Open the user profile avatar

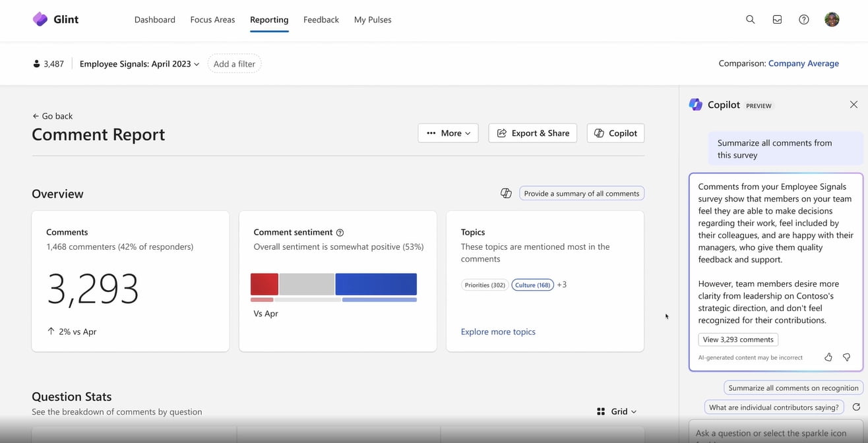click(832, 20)
